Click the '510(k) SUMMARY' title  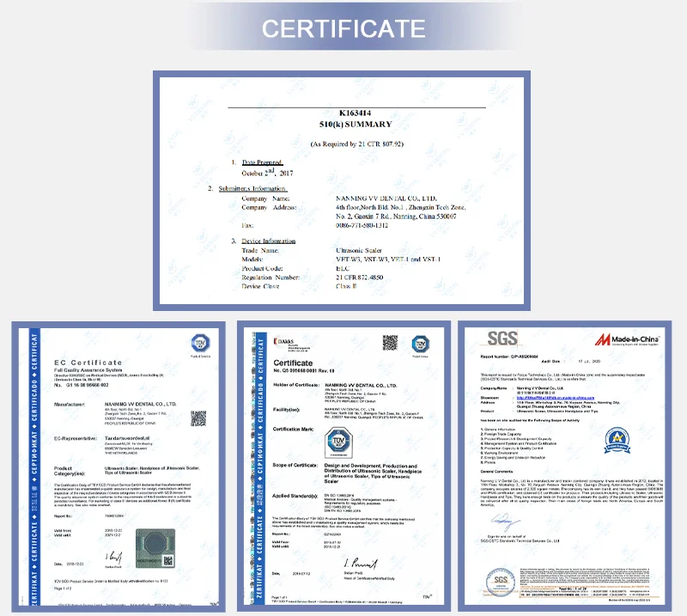pos(356,125)
